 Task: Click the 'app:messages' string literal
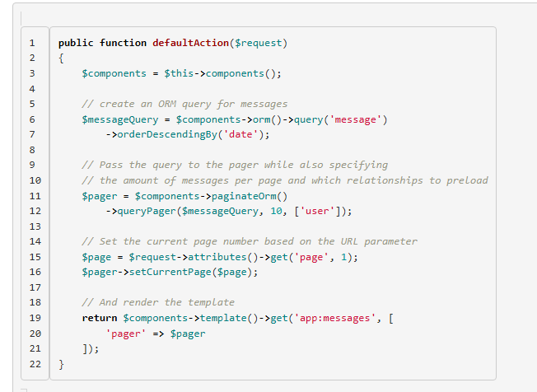pyautogui.click(x=338, y=318)
